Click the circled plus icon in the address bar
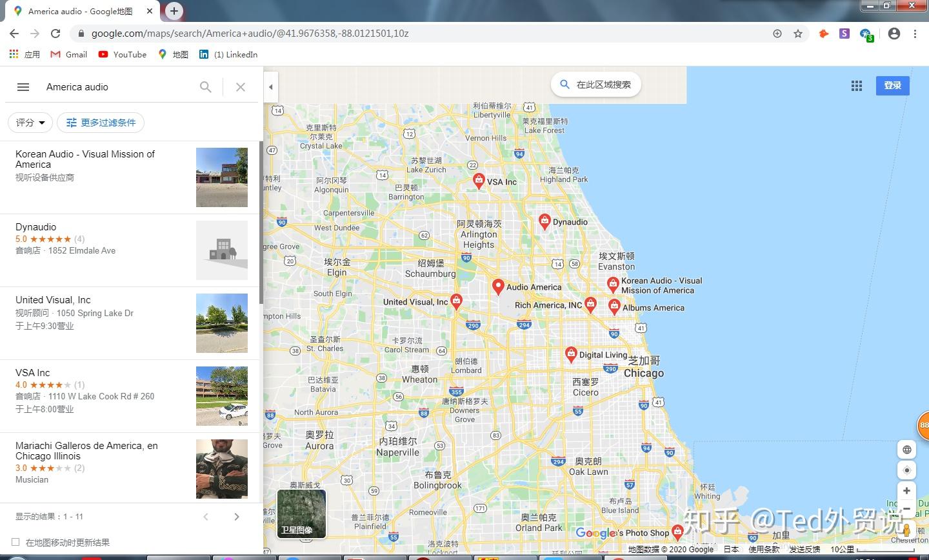The image size is (929, 560). (x=777, y=34)
